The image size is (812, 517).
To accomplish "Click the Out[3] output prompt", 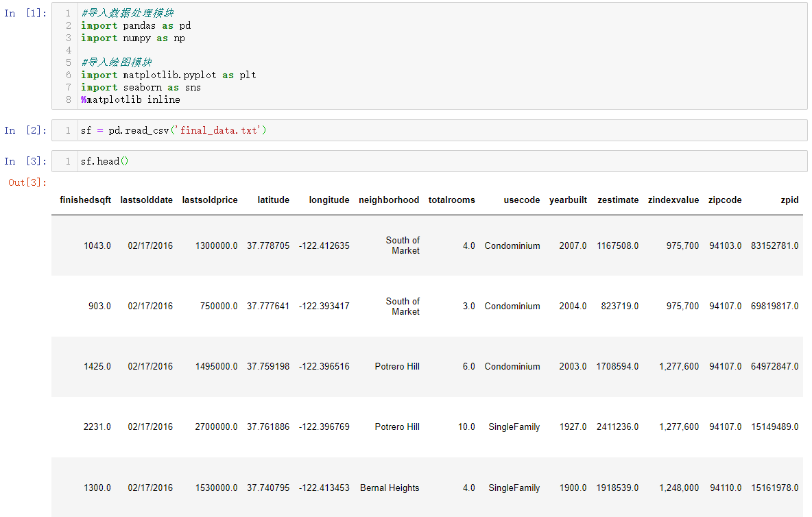I will click(27, 182).
